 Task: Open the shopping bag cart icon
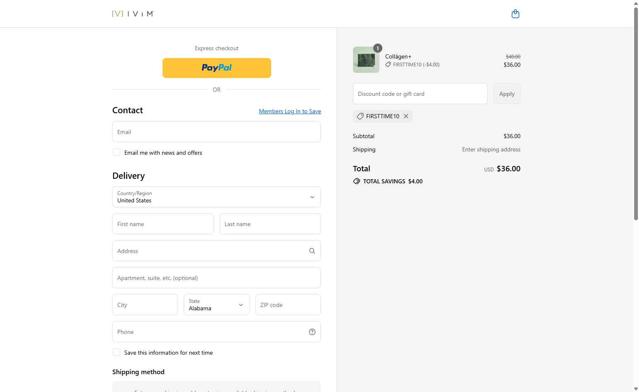click(515, 14)
